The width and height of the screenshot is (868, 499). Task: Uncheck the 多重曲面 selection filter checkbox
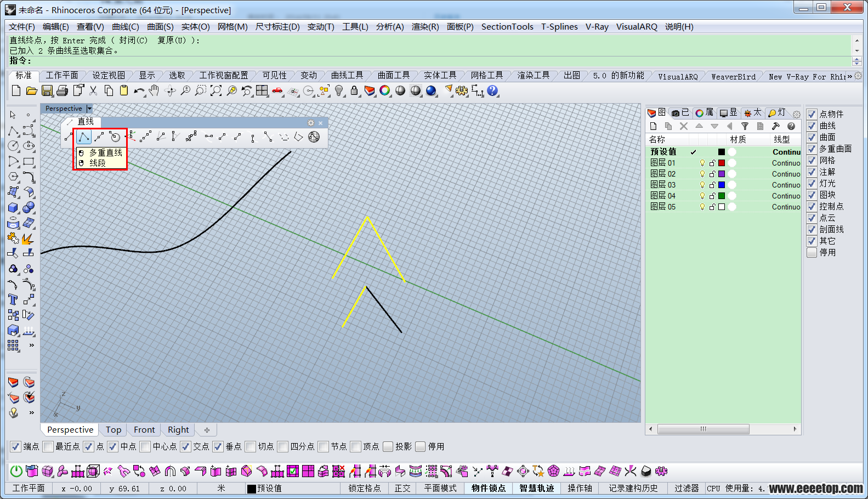pyautogui.click(x=812, y=149)
